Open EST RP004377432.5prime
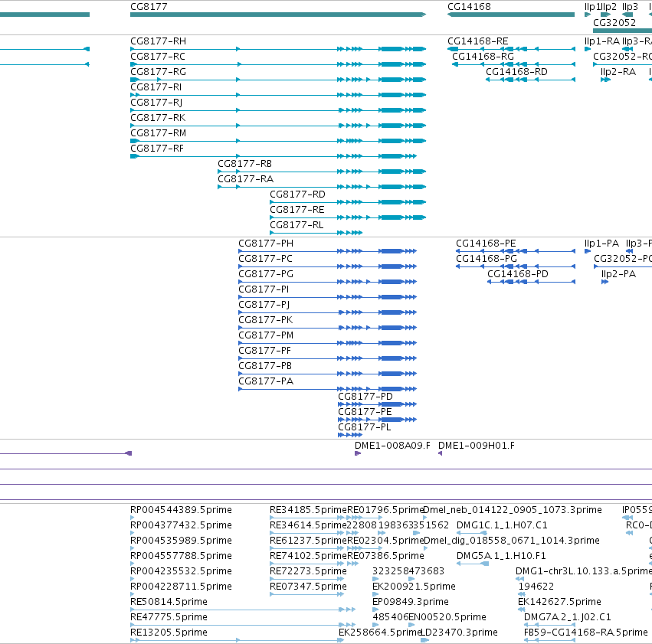This screenshot has width=652, height=644. (x=181, y=525)
